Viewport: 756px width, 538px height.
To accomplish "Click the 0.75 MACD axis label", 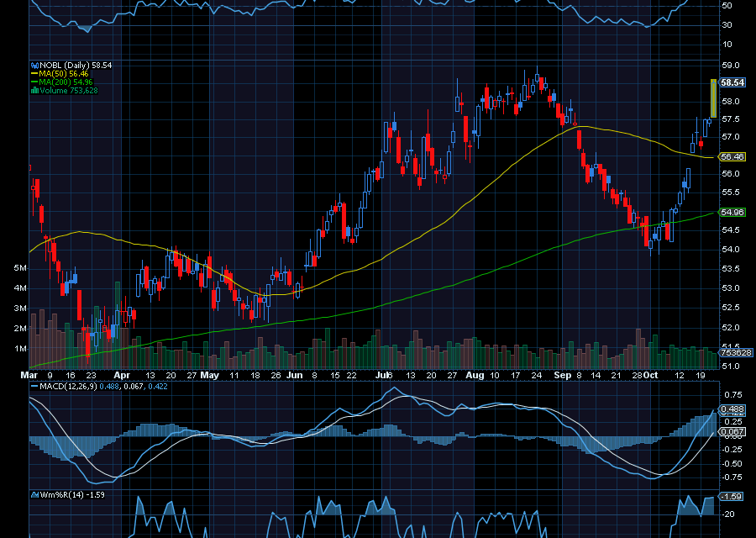I will pyautogui.click(x=732, y=395).
